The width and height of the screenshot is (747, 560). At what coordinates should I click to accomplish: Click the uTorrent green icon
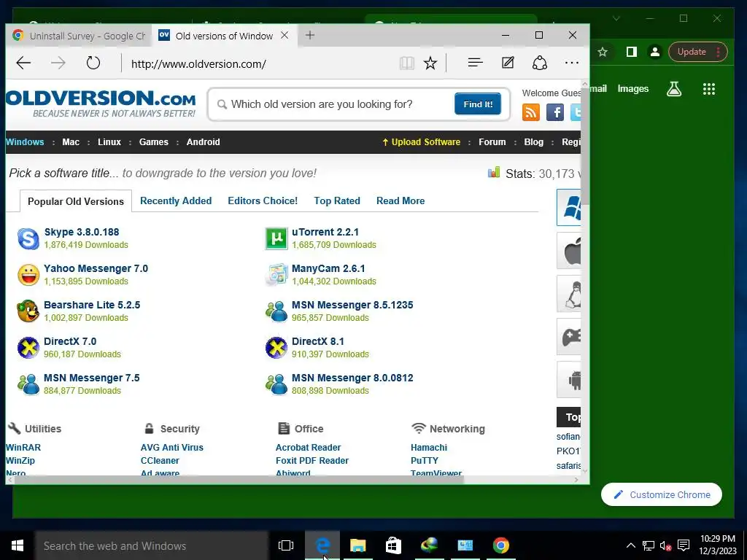[x=276, y=238]
